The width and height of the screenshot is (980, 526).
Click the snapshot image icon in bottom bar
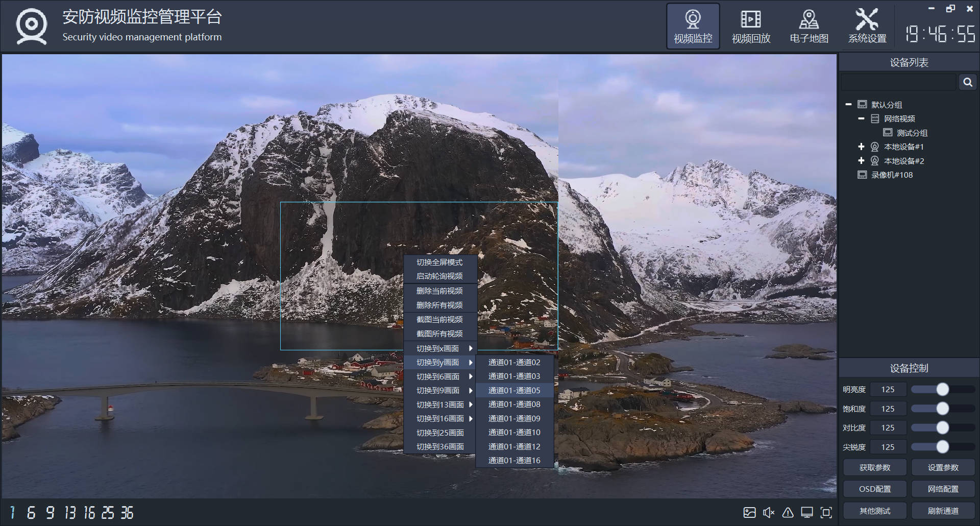coord(749,512)
